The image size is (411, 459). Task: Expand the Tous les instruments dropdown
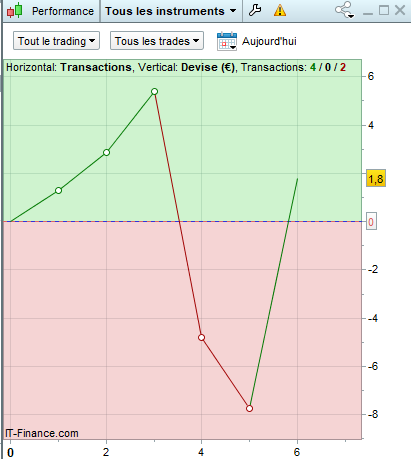(171, 11)
